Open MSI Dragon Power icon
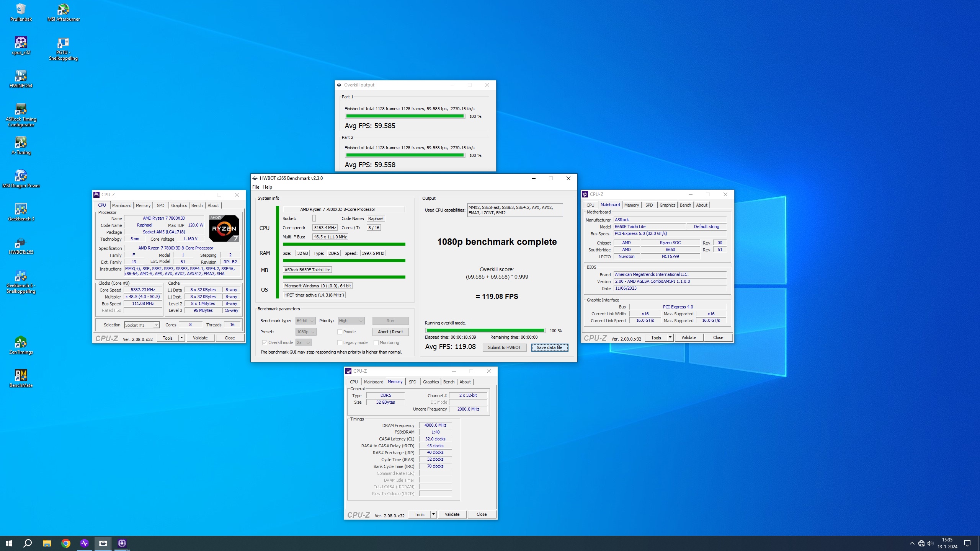 (x=21, y=179)
